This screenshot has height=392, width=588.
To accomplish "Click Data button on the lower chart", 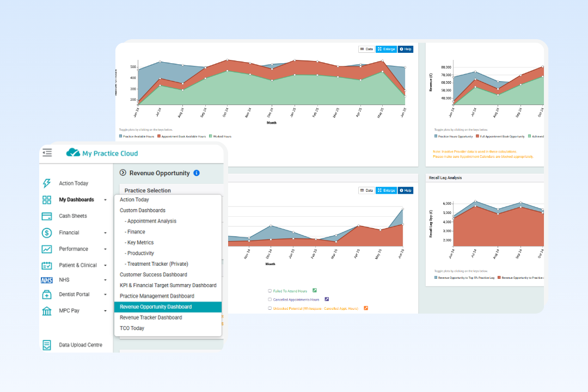I will point(366,191).
